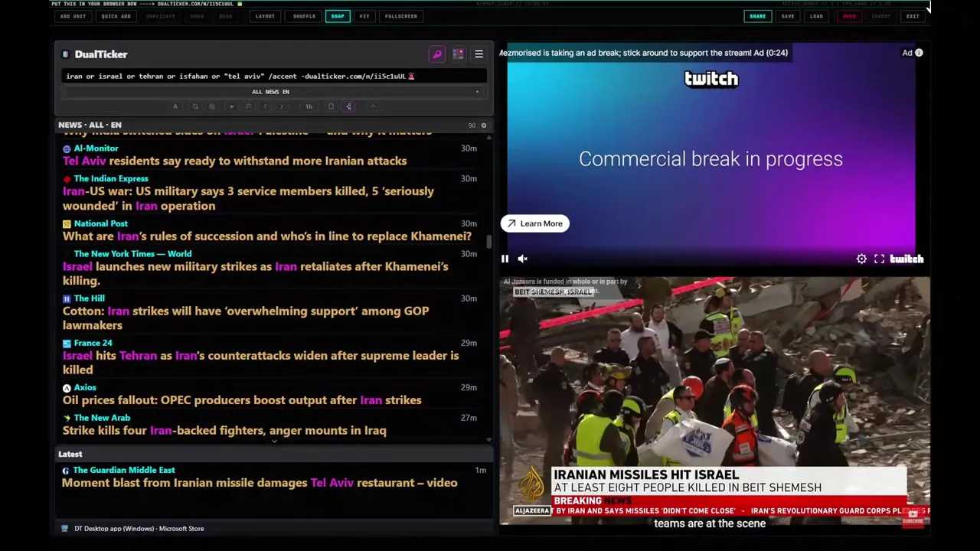Click the play icon in ticker controls

point(232,106)
